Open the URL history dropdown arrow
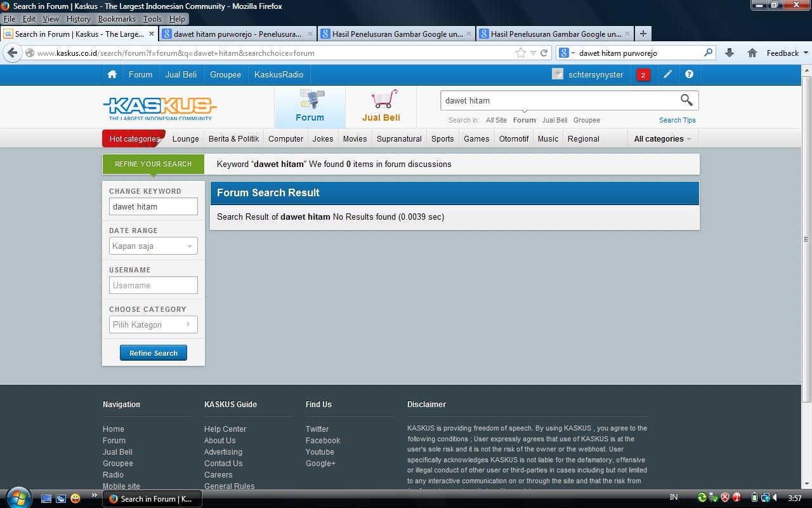The width and height of the screenshot is (812, 508). tap(534, 53)
